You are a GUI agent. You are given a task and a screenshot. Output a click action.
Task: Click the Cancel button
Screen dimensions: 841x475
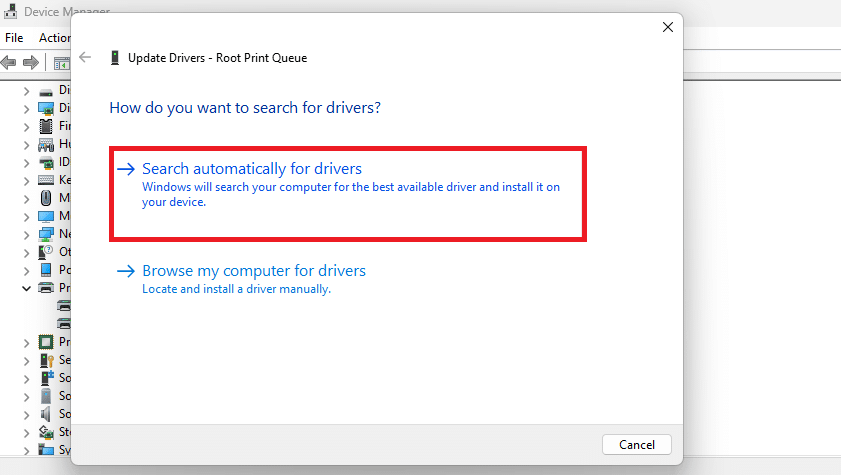(x=637, y=444)
